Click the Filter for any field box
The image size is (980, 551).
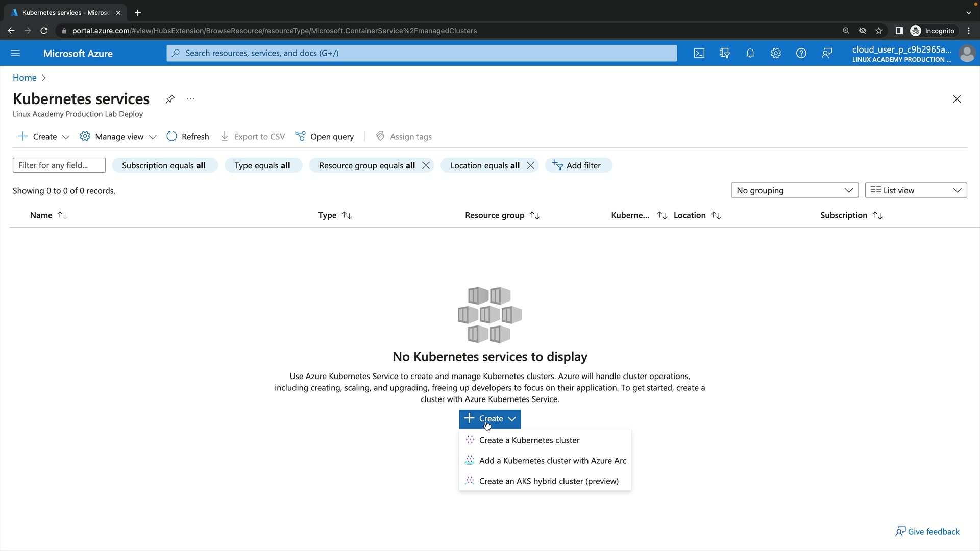click(59, 165)
